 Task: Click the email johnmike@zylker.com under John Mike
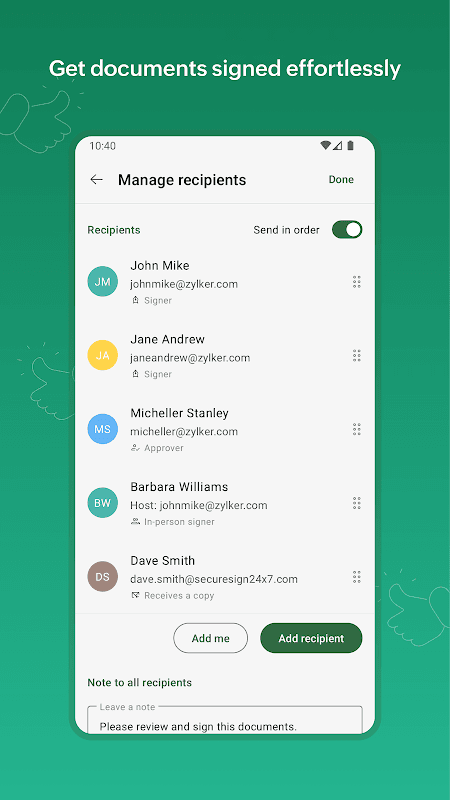click(184, 284)
